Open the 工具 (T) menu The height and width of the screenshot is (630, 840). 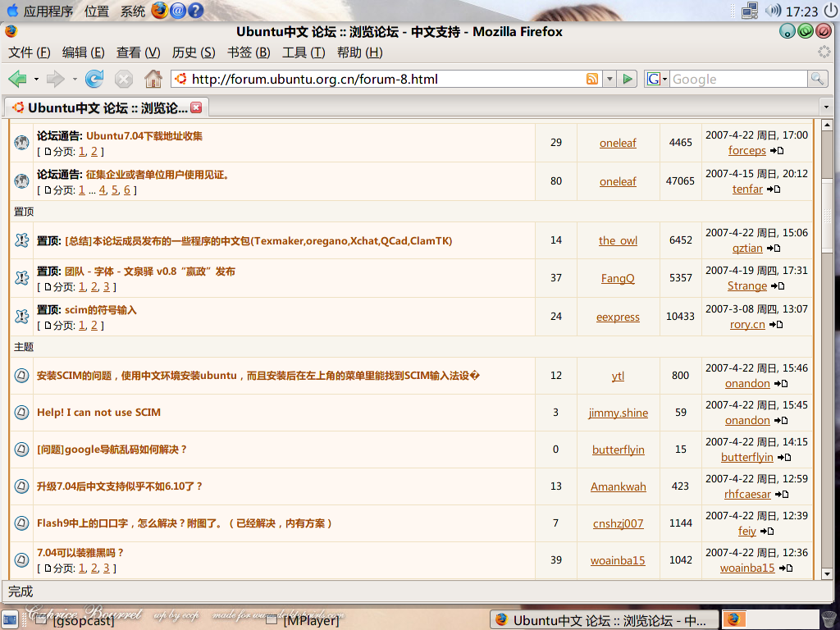pos(304,52)
